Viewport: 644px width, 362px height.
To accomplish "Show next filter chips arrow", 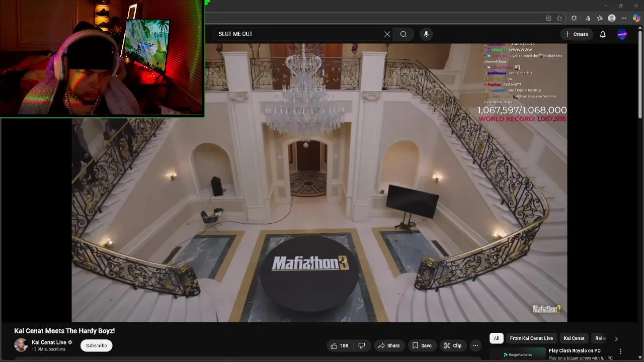I will point(616,338).
